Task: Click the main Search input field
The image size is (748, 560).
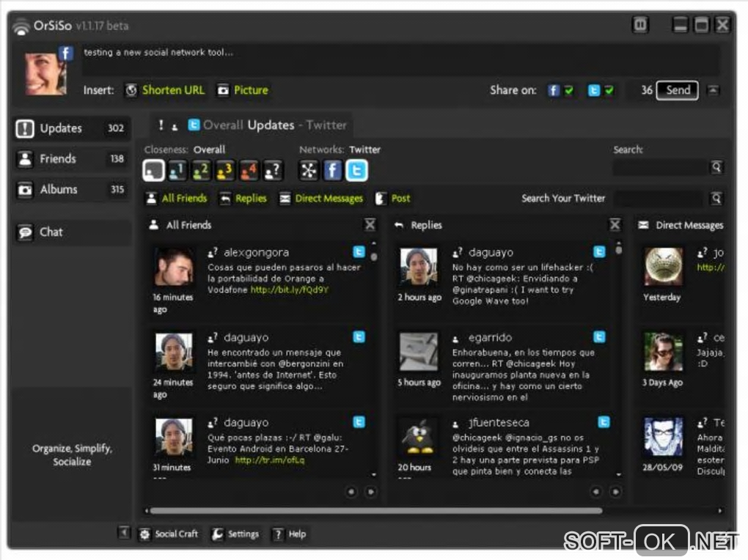Action: coord(660,167)
